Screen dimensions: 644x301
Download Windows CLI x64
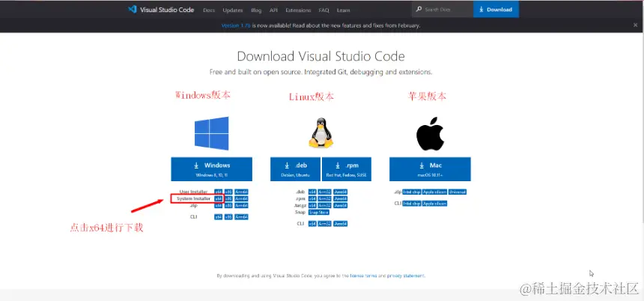[219, 217]
